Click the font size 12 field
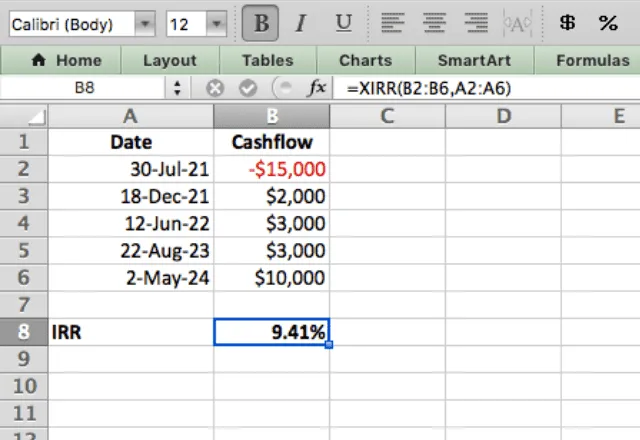Image resolution: width=640 pixels, height=440 pixels. (187, 24)
